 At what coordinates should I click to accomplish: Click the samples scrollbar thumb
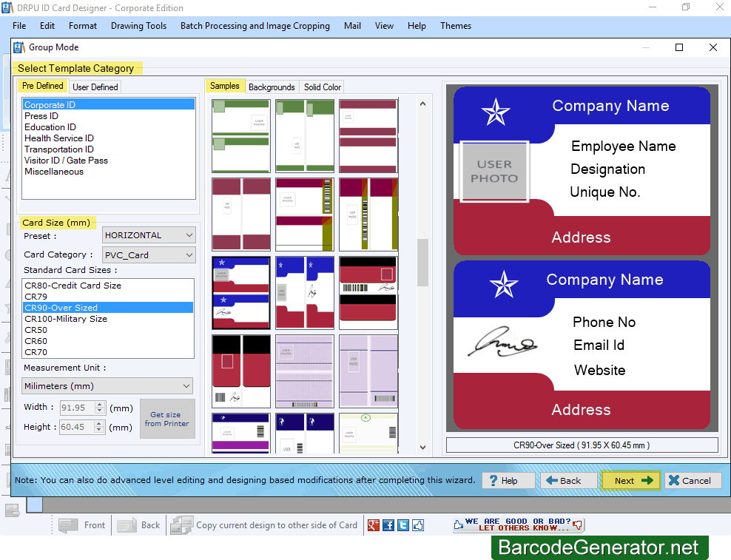(422, 263)
